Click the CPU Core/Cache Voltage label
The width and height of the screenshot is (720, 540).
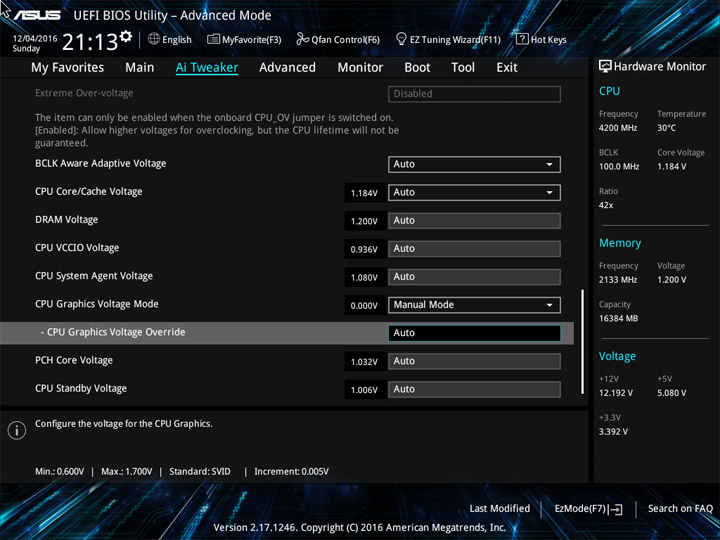click(x=89, y=191)
